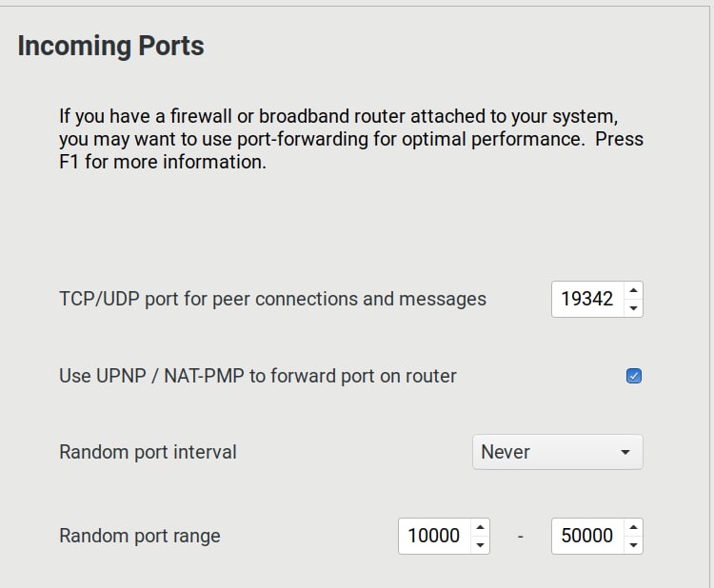
Task: Click the 'Random port range' label
Action: point(139,536)
